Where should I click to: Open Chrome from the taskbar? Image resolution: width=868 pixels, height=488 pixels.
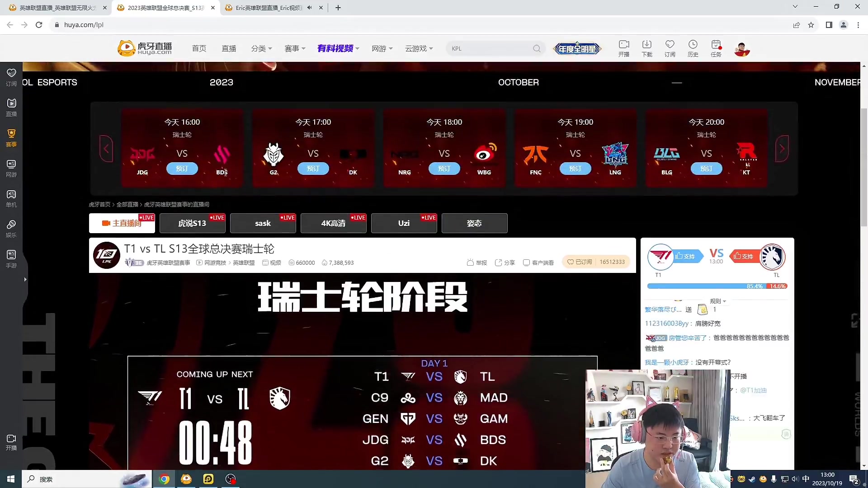pos(165,479)
